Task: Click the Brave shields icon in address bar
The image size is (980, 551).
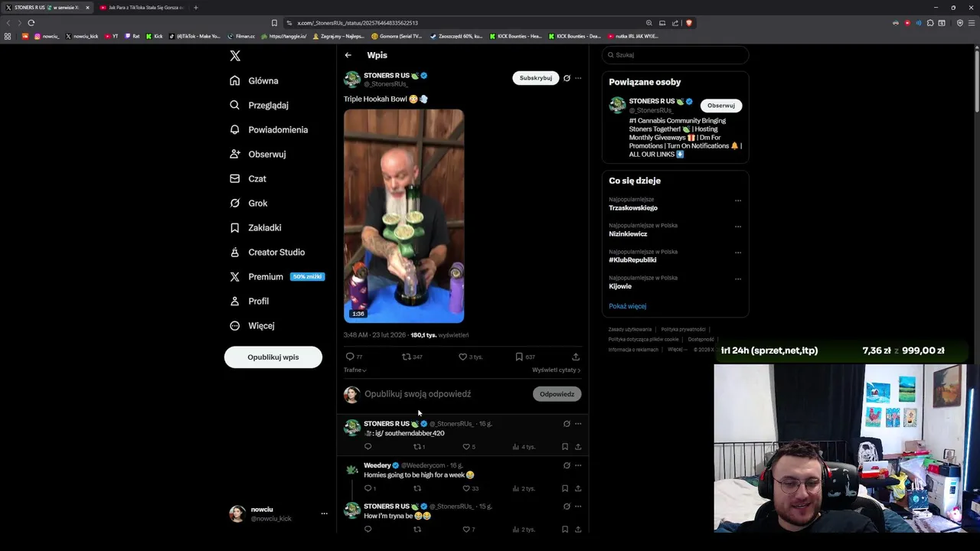Action: [689, 23]
